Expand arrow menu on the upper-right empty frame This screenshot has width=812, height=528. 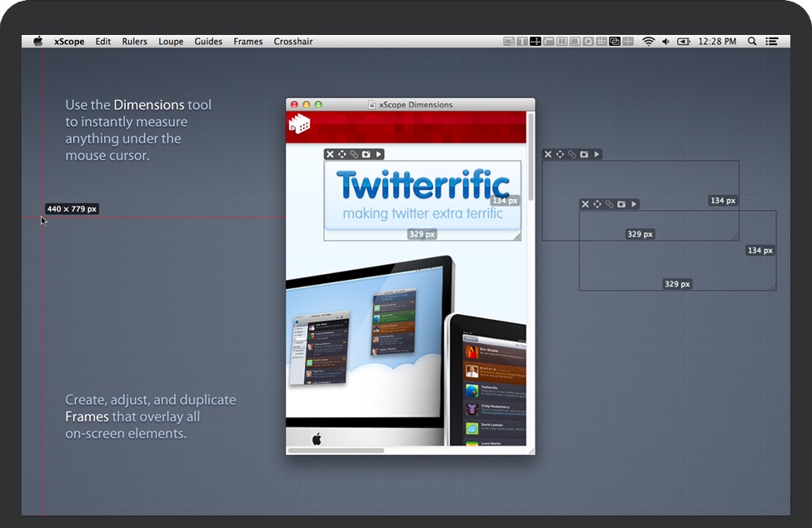click(597, 154)
